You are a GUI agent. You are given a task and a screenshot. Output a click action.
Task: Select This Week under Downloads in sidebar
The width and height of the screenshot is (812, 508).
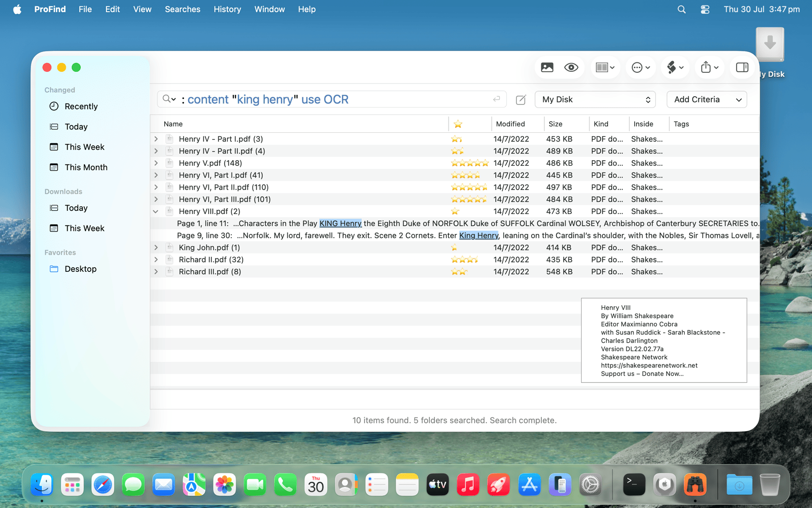coord(84,228)
